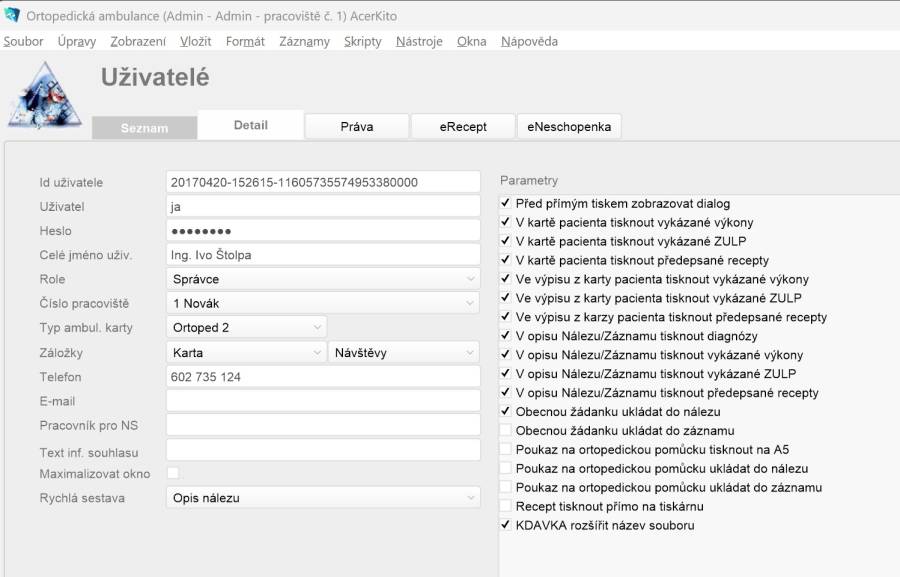Switch to the Práva tab
This screenshot has width=900, height=577.
[x=357, y=127]
